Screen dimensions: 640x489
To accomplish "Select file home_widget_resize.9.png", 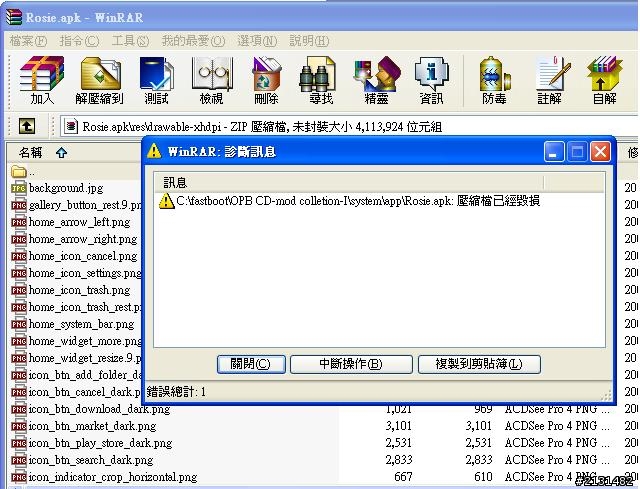I will [x=85, y=358].
